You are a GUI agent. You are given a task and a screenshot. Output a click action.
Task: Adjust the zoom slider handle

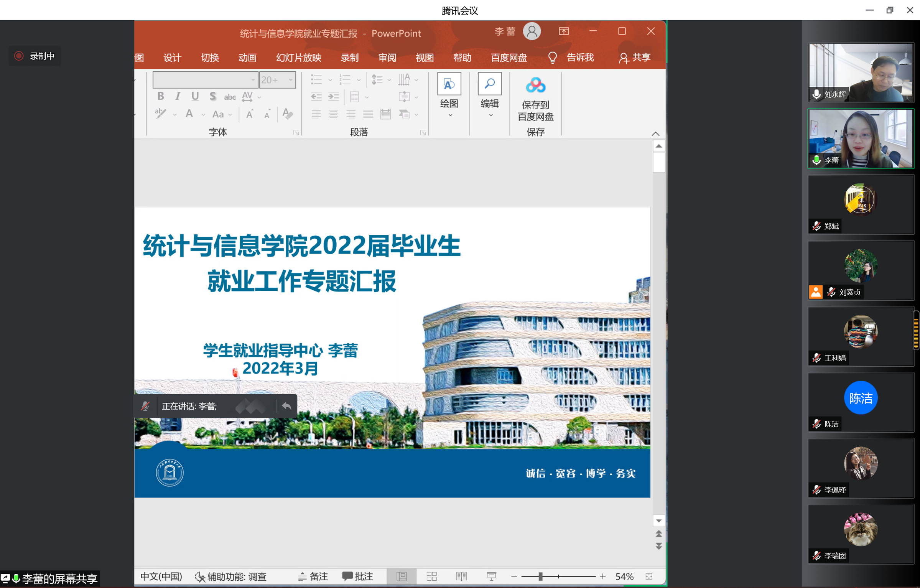point(540,576)
